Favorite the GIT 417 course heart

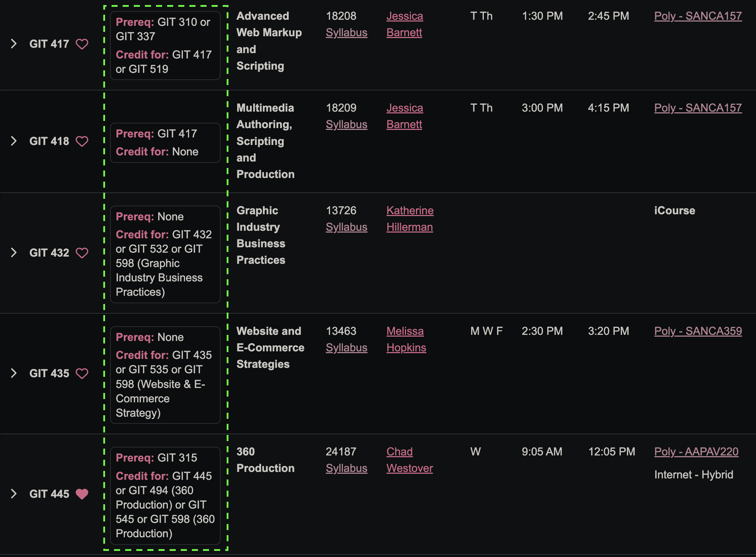point(82,44)
